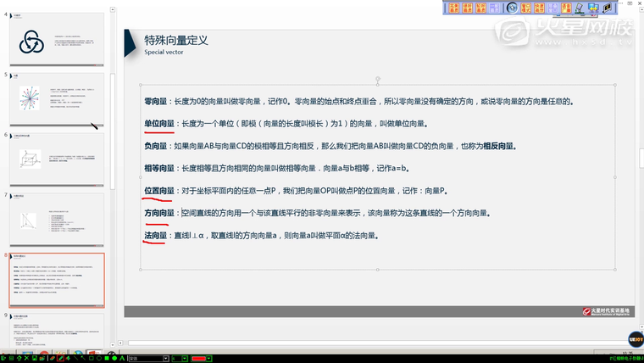Click the slide panel vertical scrollbar
Image resolution: width=644 pixels, height=363 pixels.
point(112,127)
